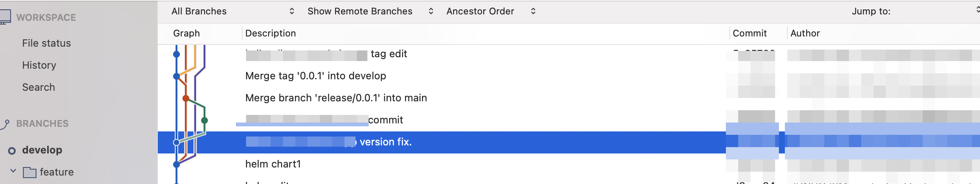
Task: Click the Description column header
Action: 271,33
